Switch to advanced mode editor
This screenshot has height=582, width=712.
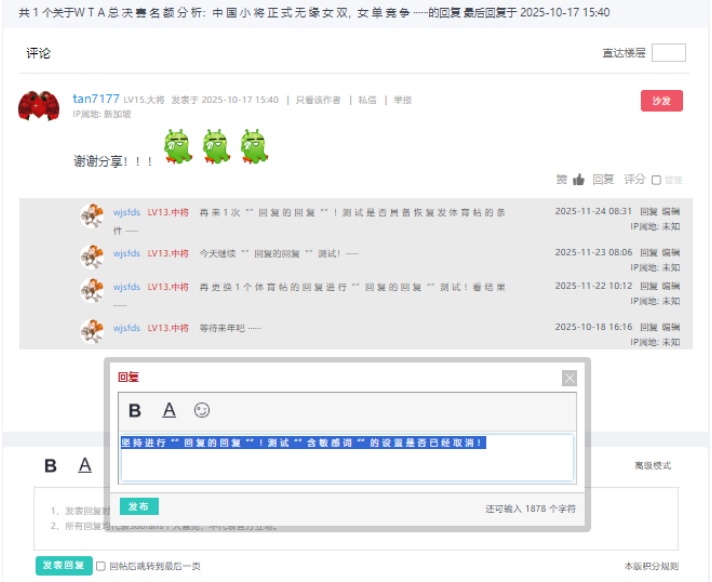coord(653,465)
